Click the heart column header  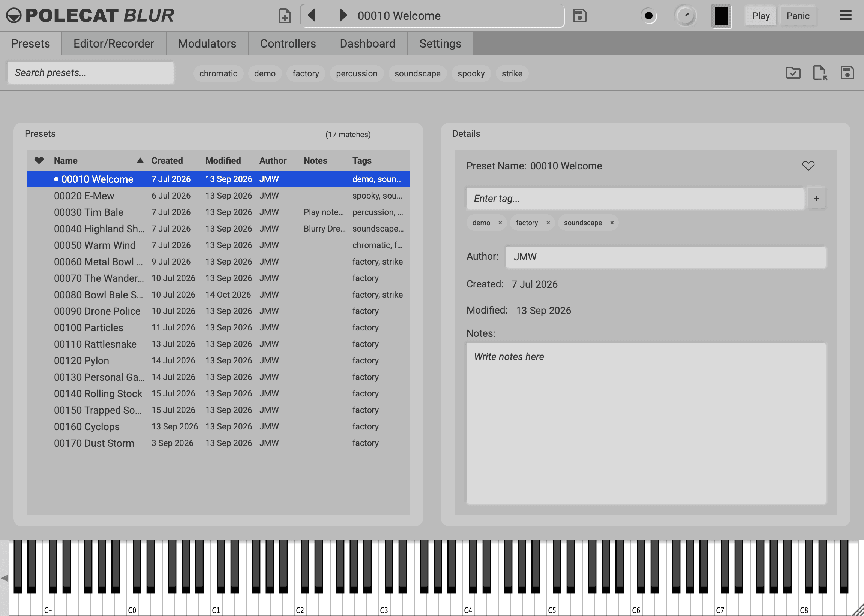pos(39,160)
